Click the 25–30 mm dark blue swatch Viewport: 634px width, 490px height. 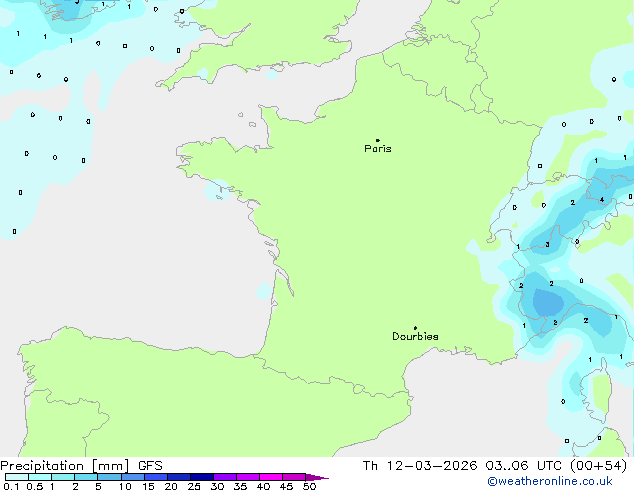201,477
